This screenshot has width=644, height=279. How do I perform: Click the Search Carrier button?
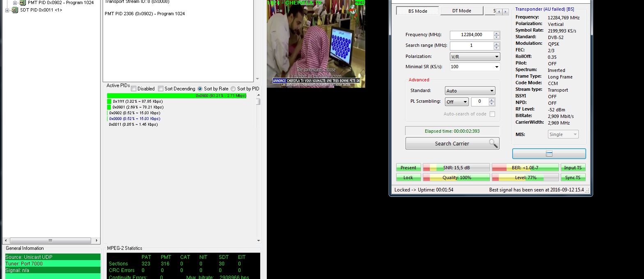pos(452,144)
